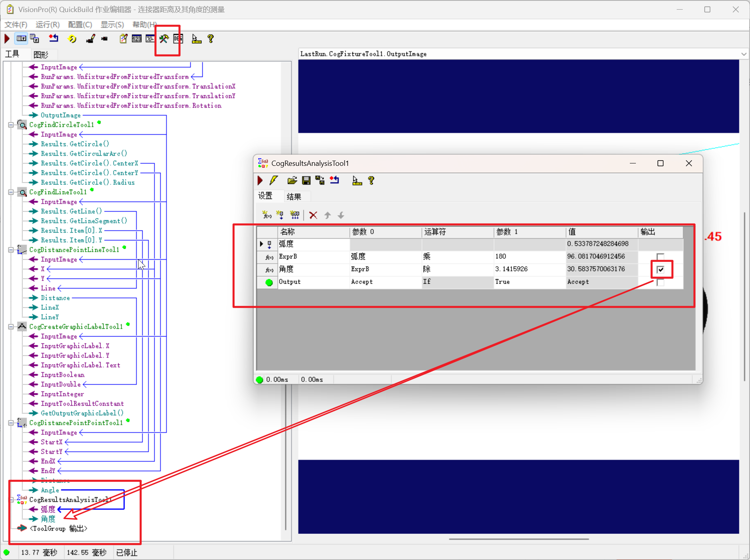Click the operator cell 乘 in ExprB row
Image resolution: width=750 pixels, height=560 pixels.
pos(458,256)
